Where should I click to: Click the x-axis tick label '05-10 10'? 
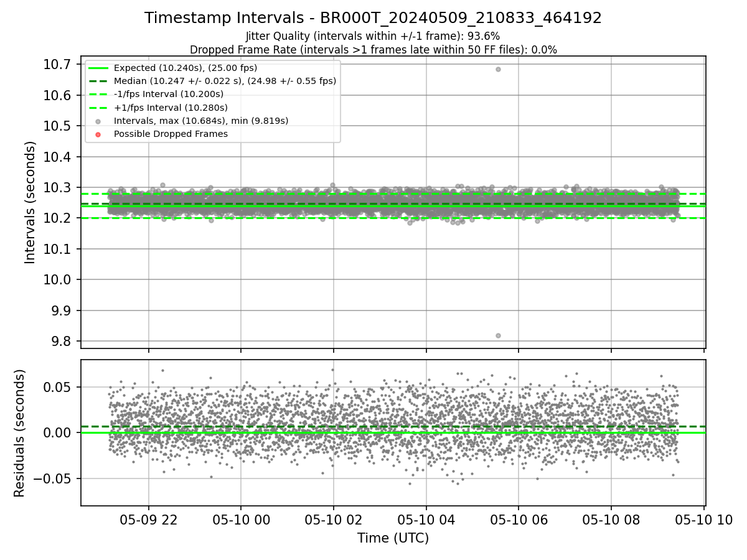point(703,519)
